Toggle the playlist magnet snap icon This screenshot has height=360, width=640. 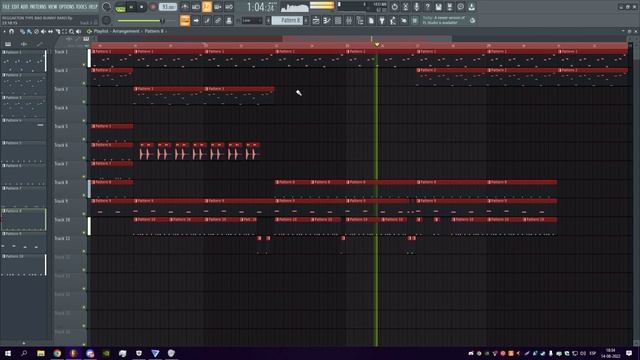(11, 31)
